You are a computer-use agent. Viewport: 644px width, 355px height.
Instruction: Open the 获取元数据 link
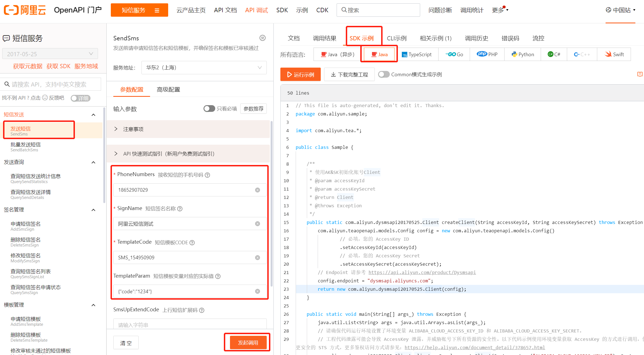[x=28, y=66]
